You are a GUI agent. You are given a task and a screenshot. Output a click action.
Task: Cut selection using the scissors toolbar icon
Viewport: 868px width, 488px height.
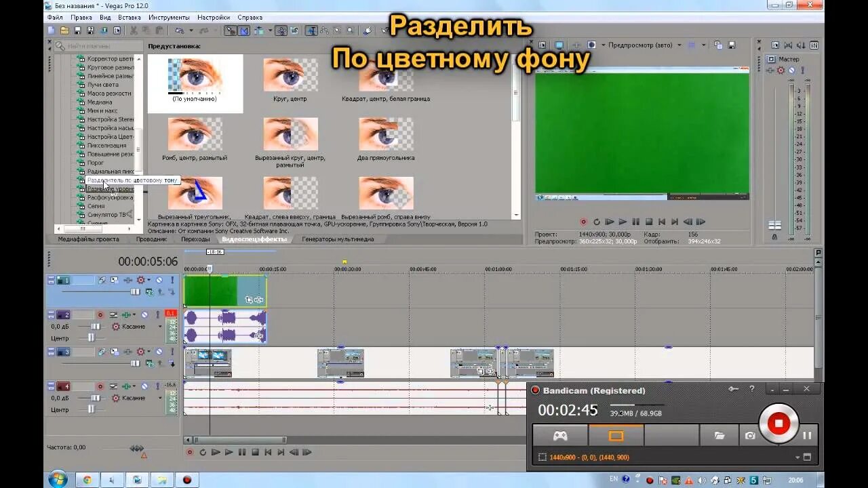(x=134, y=30)
